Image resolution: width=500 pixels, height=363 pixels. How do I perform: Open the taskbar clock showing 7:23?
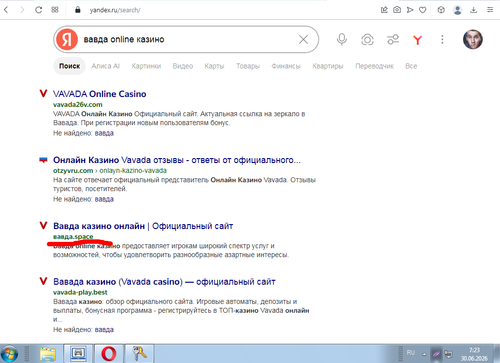[x=474, y=354]
